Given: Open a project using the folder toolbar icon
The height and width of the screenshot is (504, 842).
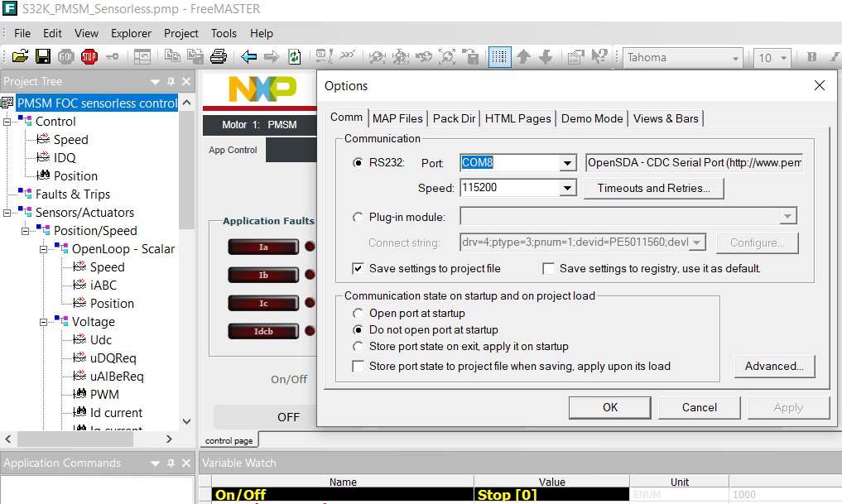Looking at the screenshot, I should click(21, 57).
